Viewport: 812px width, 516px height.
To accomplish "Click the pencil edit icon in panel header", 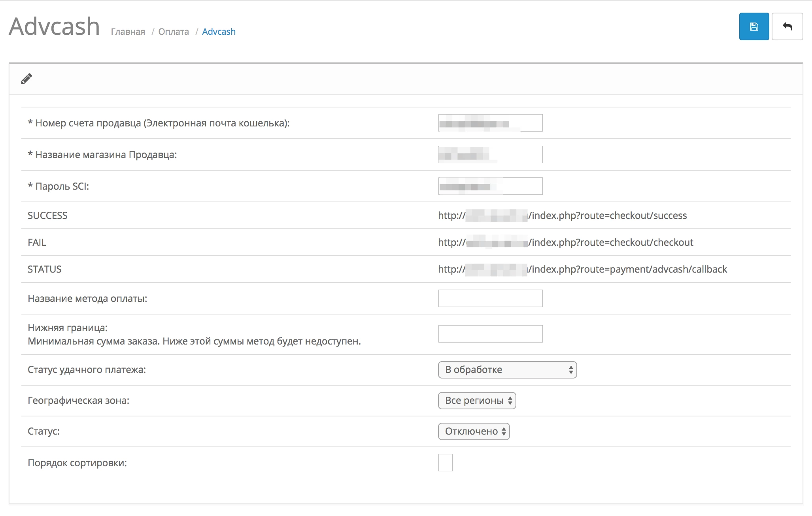I will tap(26, 79).
